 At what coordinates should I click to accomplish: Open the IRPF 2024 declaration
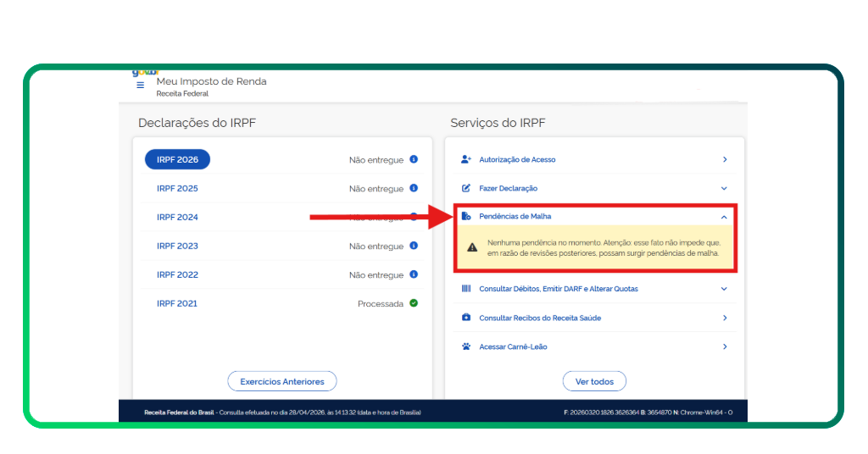177,218
